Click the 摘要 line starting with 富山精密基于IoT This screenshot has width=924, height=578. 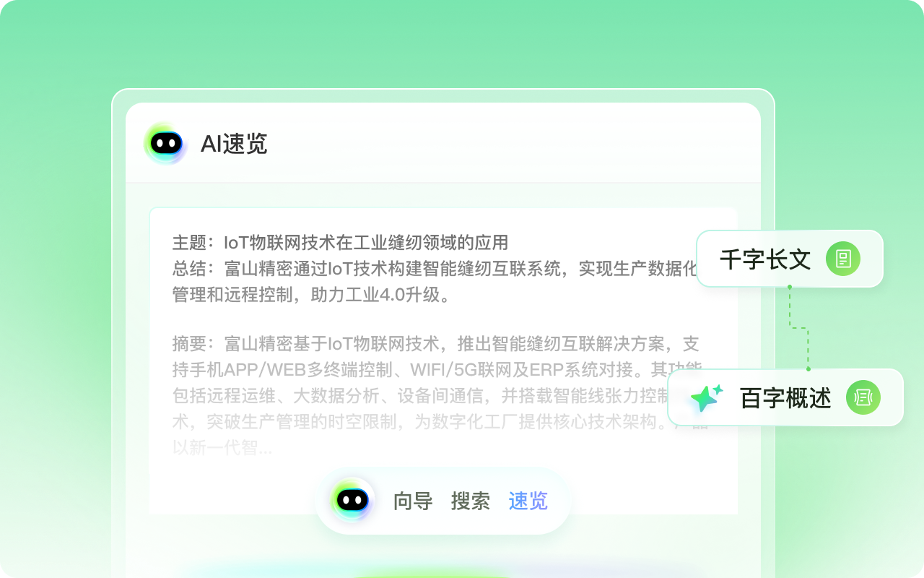point(436,342)
